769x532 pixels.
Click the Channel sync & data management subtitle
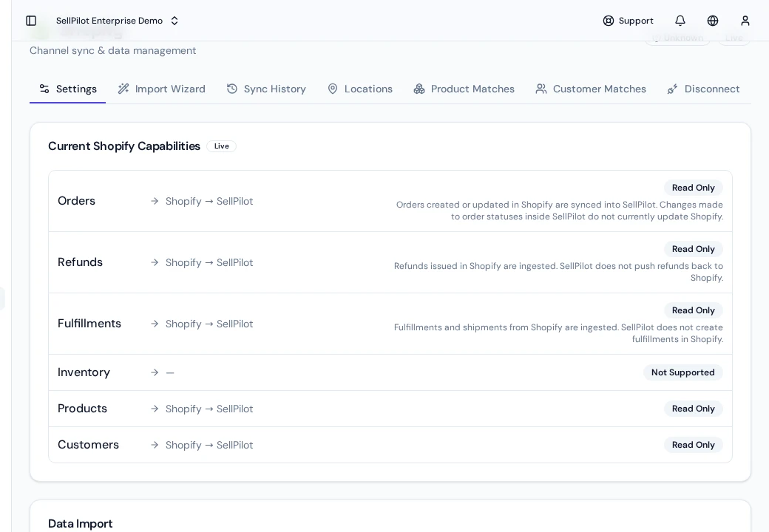pos(113,50)
